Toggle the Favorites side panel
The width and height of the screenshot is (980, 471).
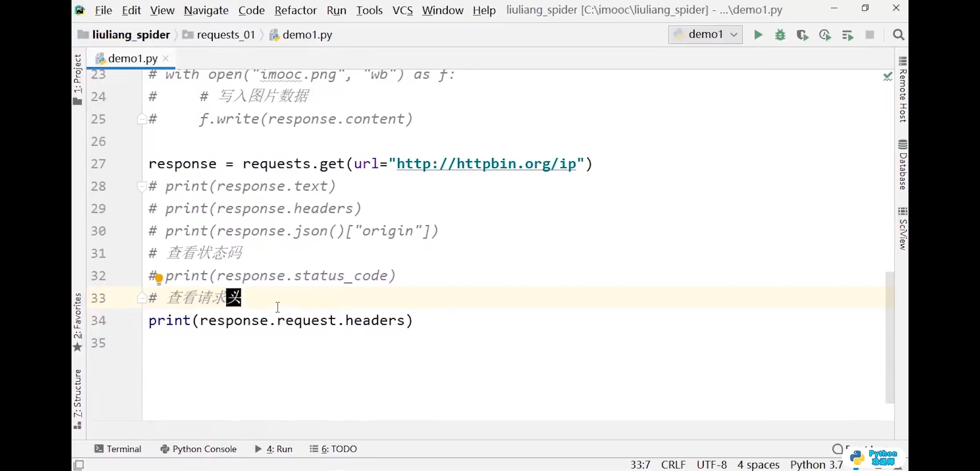[78, 321]
